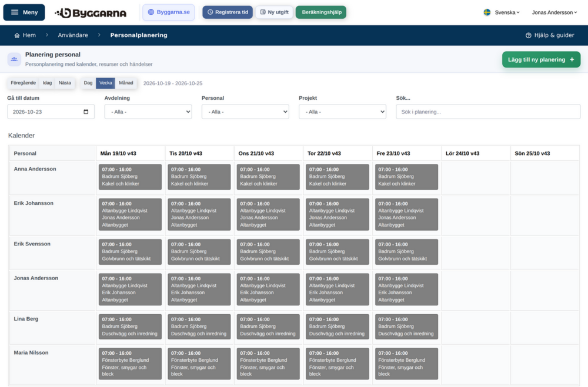Open the Personal filter dropdown
Screen dimensions: 588x387
pyautogui.click(x=245, y=112)
